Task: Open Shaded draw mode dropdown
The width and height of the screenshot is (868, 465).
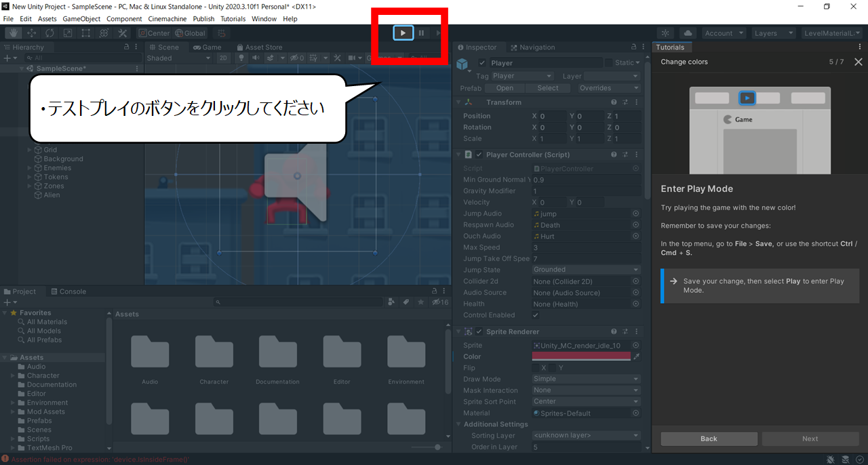Action: point(180,58)
